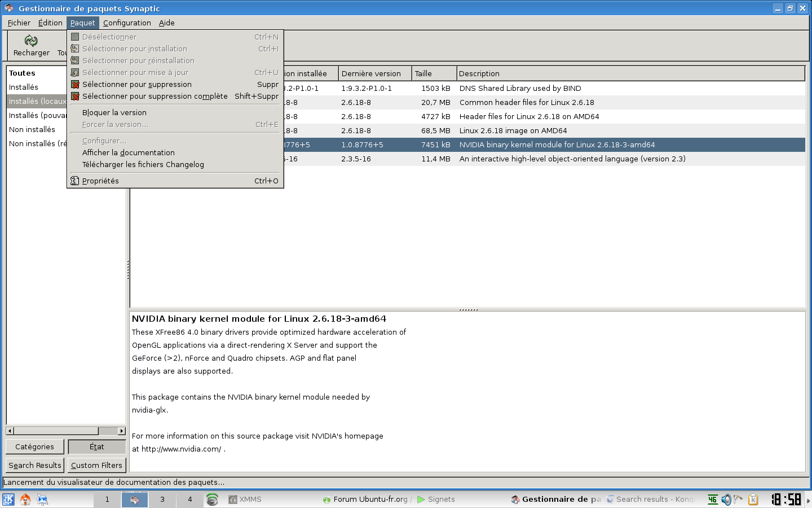
Task: Click the upgrade icon beside 'Sélectionner pour mise à jour'
Action: [75, 72]
